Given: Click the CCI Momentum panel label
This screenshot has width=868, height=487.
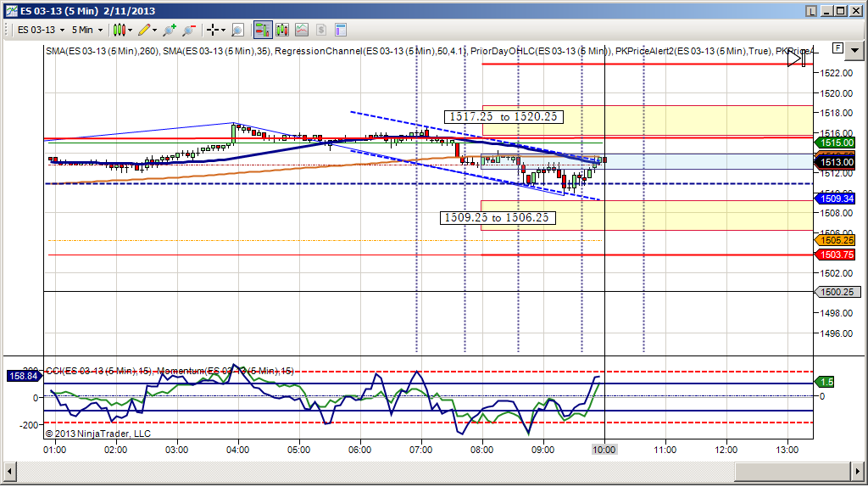Looking at the screenshot, I should click(170, 371).
